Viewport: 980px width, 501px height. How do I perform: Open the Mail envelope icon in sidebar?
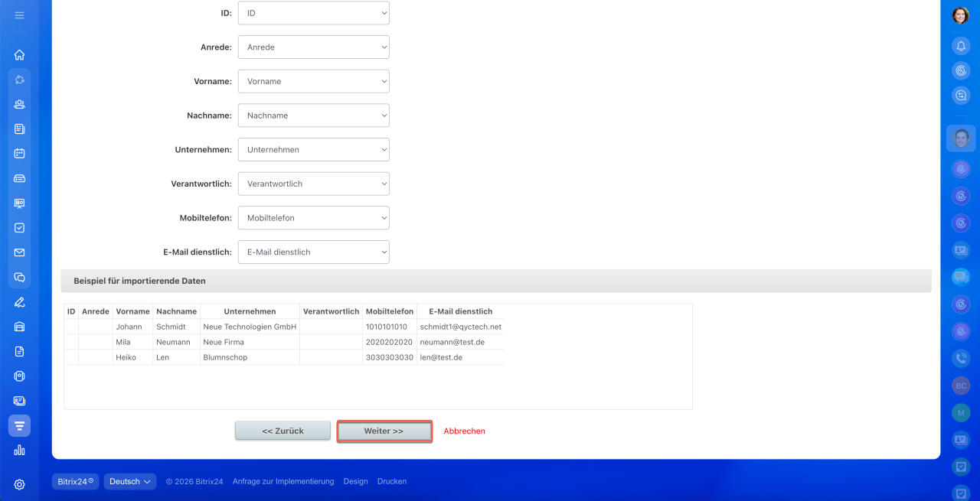19,252
